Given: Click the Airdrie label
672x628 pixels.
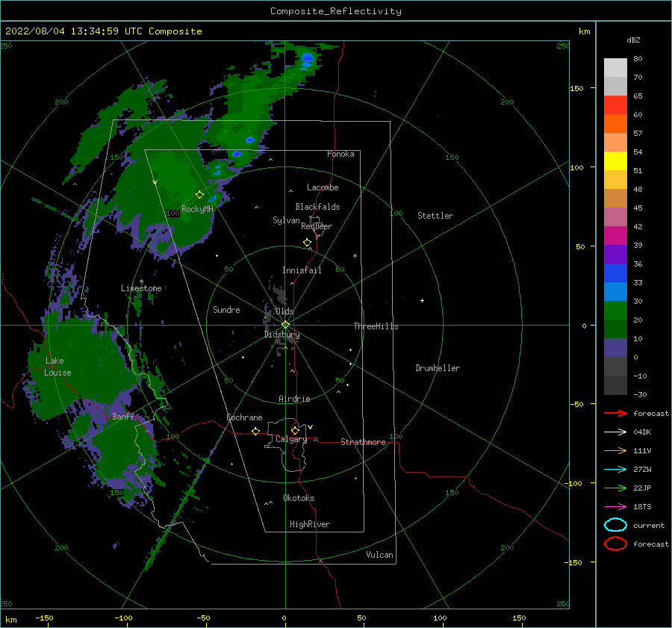Looking at the screenshot, I should click(294, 399).
